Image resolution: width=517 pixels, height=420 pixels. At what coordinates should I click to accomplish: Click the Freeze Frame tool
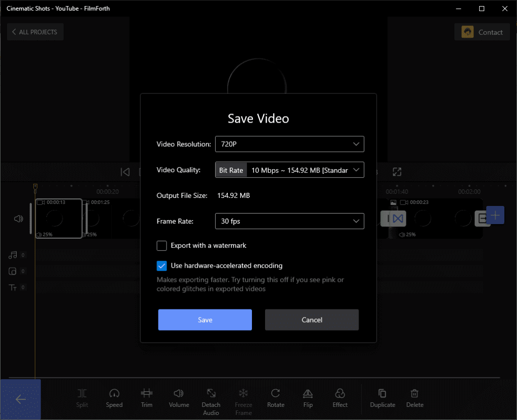[x=243, y=402]
